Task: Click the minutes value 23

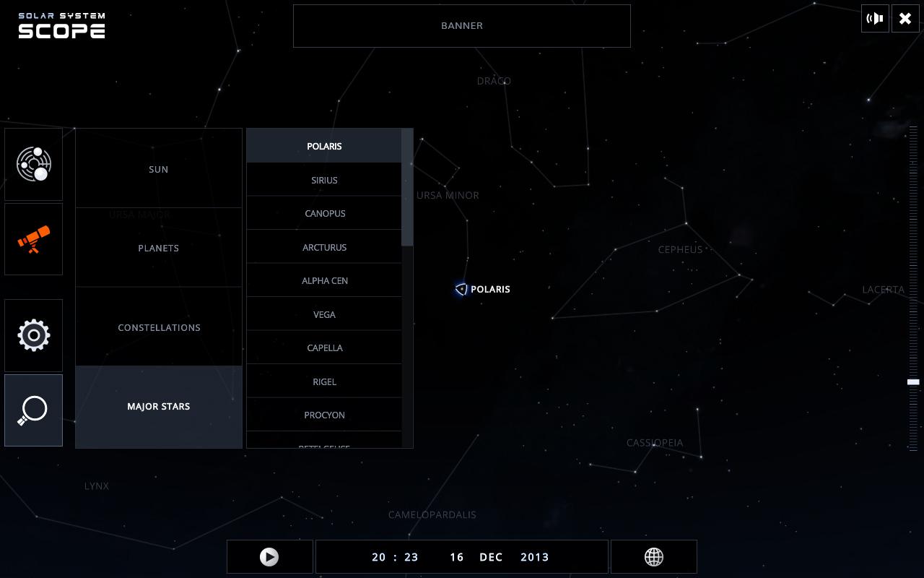Action: 411,557
